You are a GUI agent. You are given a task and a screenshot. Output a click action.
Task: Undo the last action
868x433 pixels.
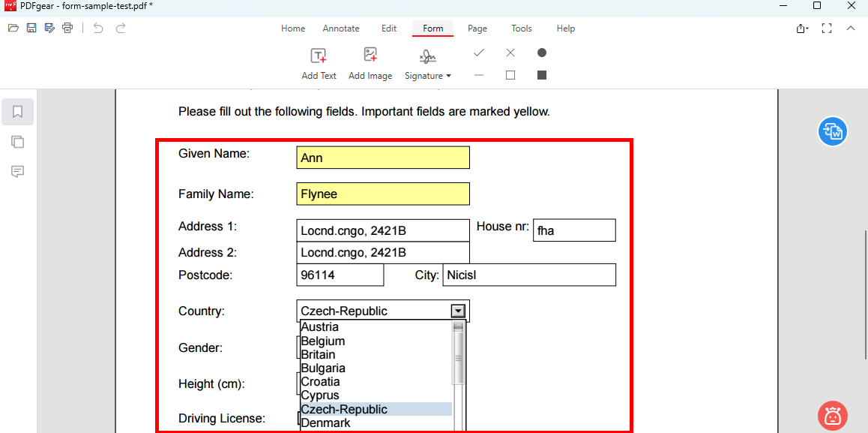(98, 29)
